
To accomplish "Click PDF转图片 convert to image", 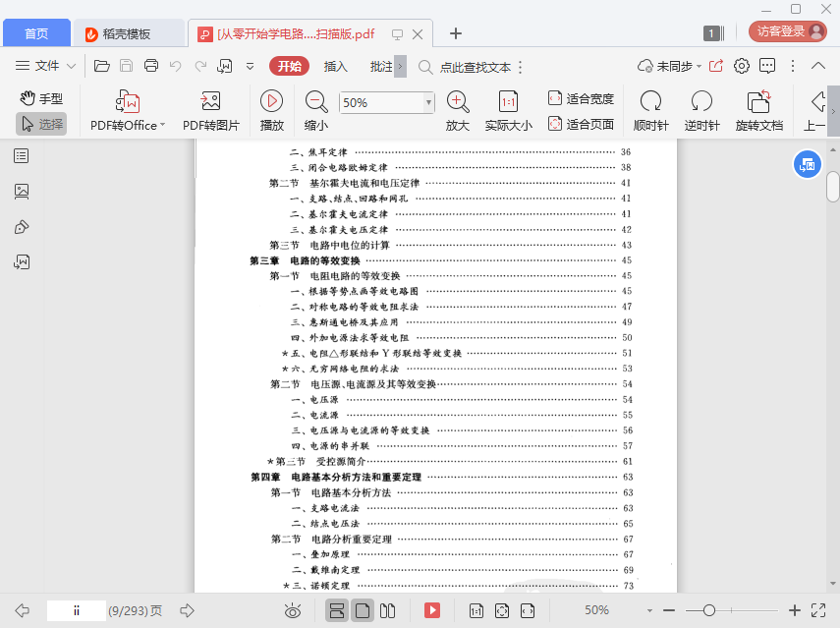I will (210, 111).
